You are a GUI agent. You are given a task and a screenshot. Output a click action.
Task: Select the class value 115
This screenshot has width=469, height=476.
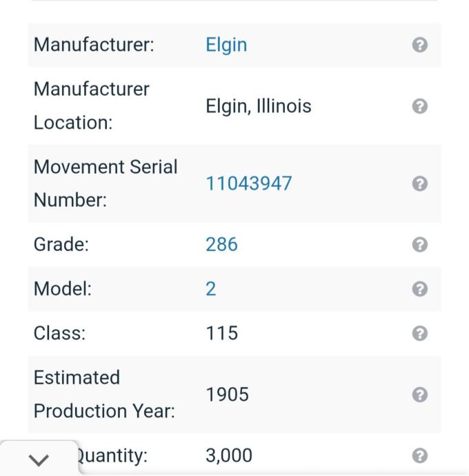[x=221, y=333]
